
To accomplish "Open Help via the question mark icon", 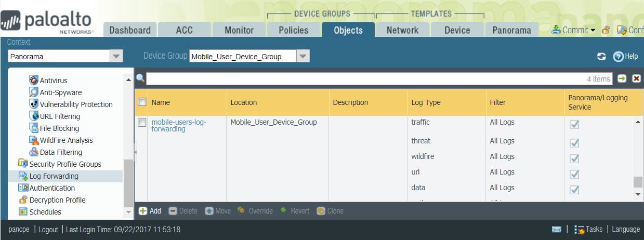I will (618, 57).
